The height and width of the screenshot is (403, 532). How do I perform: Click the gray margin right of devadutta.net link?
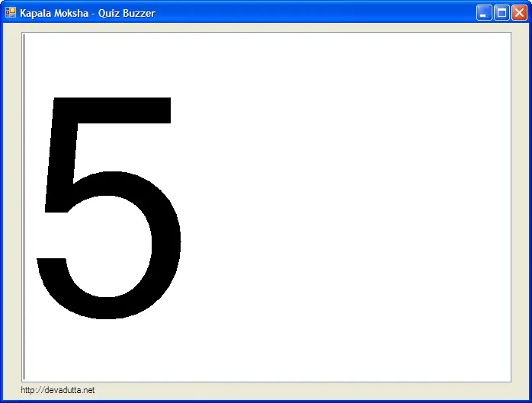pos(305,390)
